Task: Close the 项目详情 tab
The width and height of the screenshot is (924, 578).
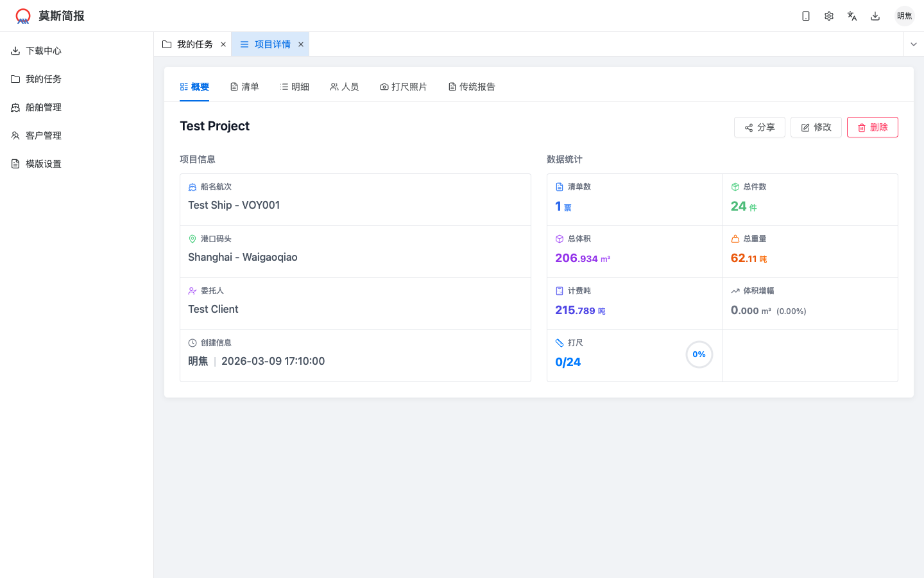Action: [x=301, y=44]
